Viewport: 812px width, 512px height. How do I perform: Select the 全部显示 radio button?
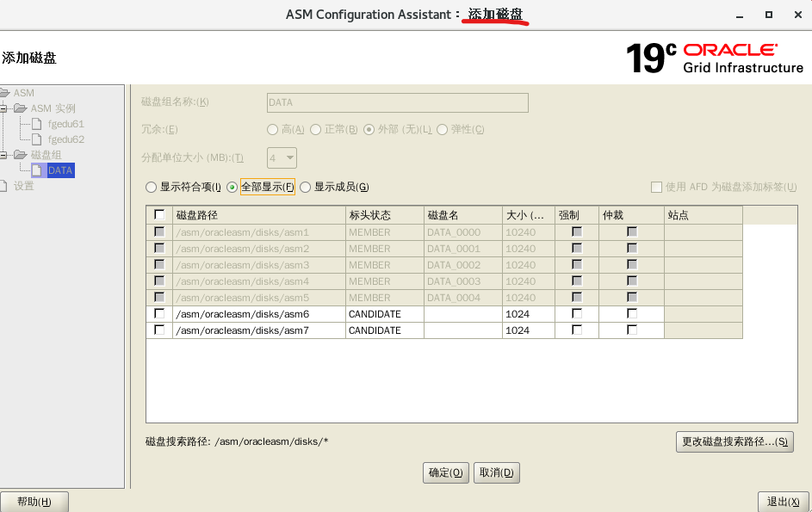point(232,187)
